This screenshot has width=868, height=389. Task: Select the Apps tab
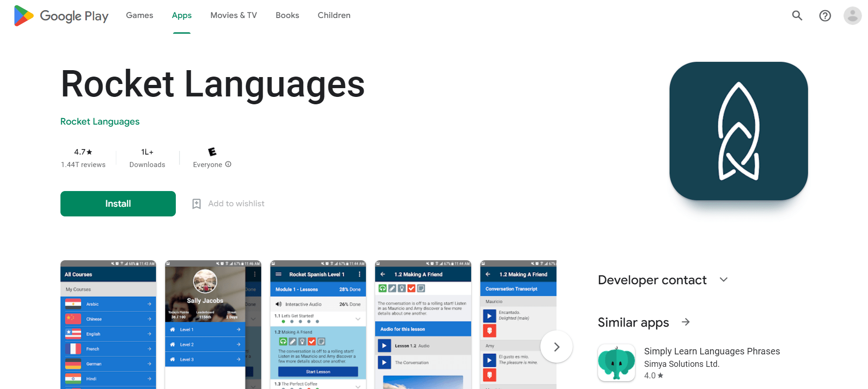coord(182,15)
